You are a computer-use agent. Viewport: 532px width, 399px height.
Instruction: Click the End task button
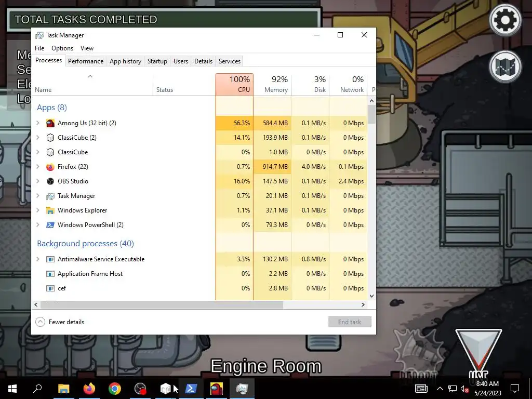click(350, 322)
